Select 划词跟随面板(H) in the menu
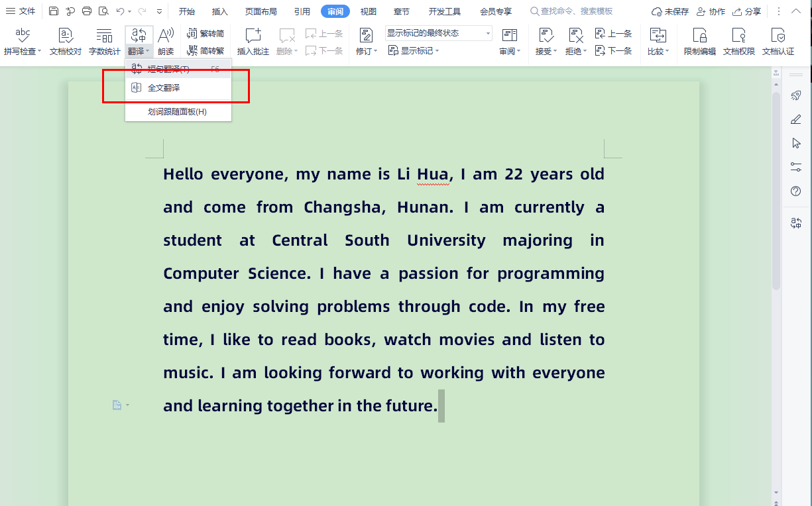812x506 pixels. pyautogui.click(x=178, y=112)
